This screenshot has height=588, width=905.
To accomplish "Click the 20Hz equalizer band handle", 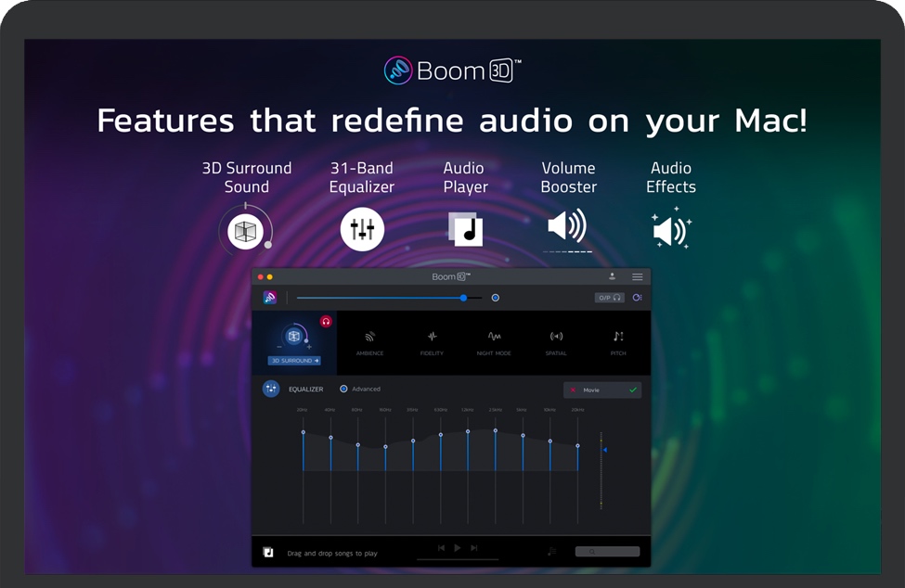I will click(303, 432).
